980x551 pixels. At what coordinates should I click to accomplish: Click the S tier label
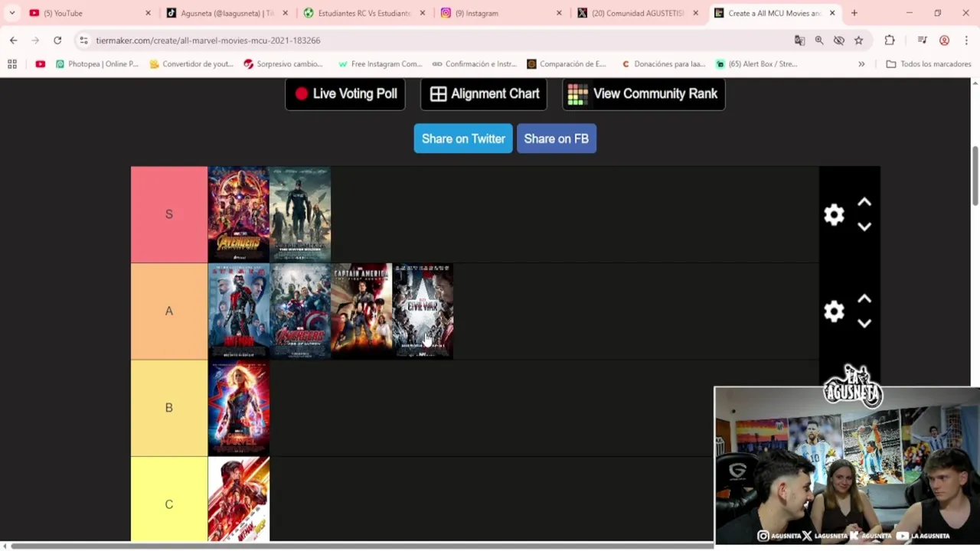pos(169,214)
